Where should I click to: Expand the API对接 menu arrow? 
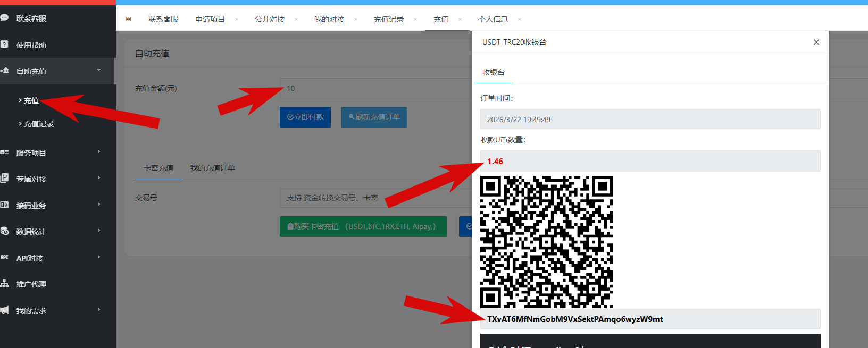pyautogui.click(x=99, y=257)
